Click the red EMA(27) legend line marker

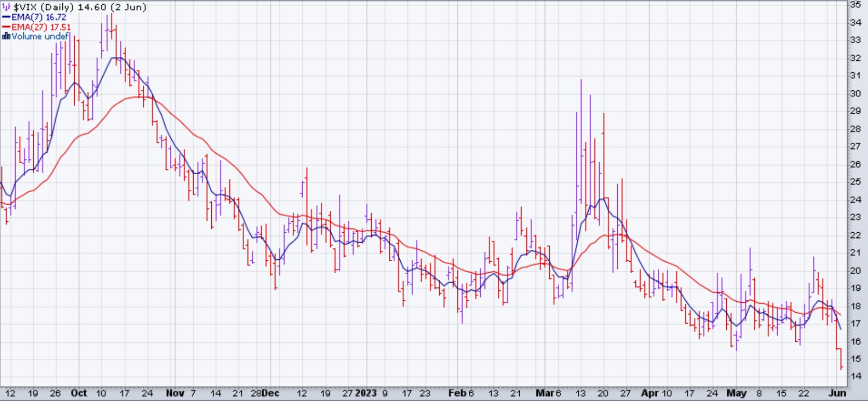(6, 27)
